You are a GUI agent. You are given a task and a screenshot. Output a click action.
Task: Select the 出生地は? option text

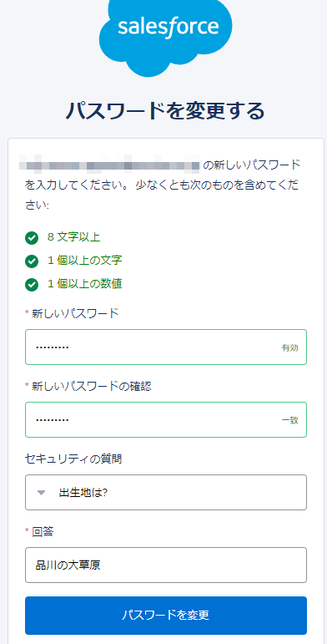(83, 493)
